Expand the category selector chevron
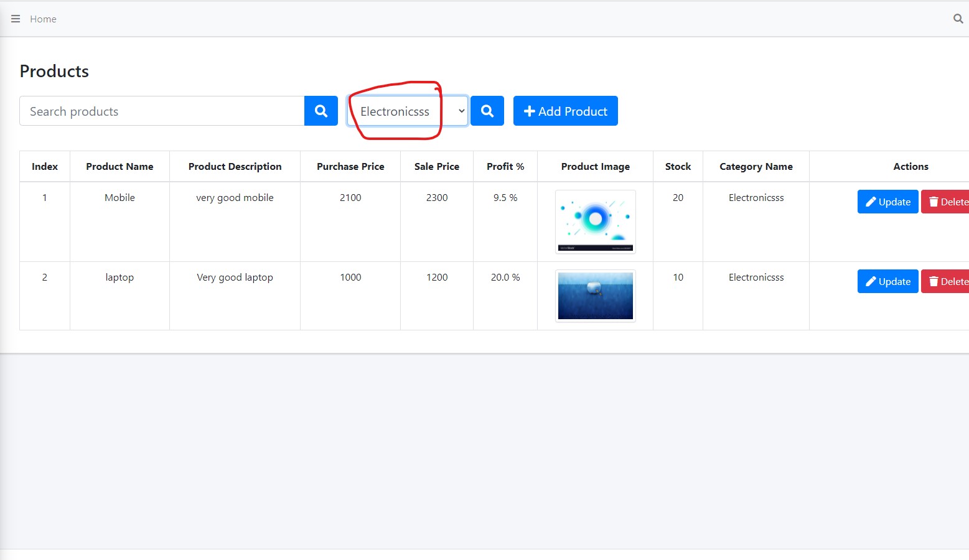The width and height of the screenshot is (969, 560). tap(461, 111)
